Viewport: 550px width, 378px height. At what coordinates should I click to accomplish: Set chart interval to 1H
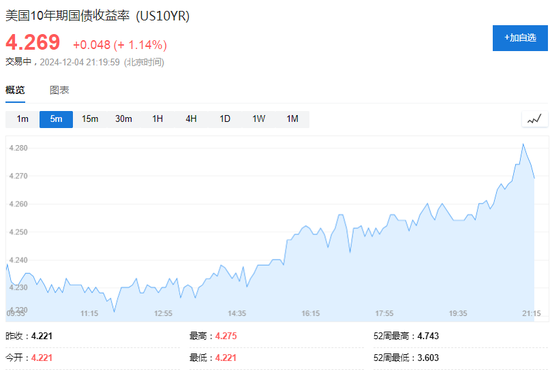[x=157, y=119]
